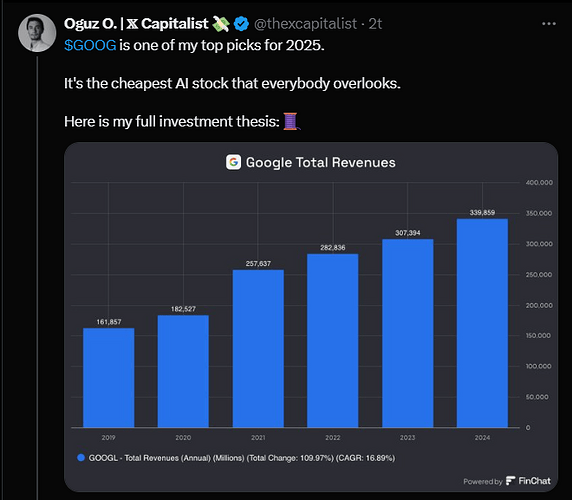The image size is (572, 500).
Task: Click the blue verified badge icon
Action: (241, 24)
